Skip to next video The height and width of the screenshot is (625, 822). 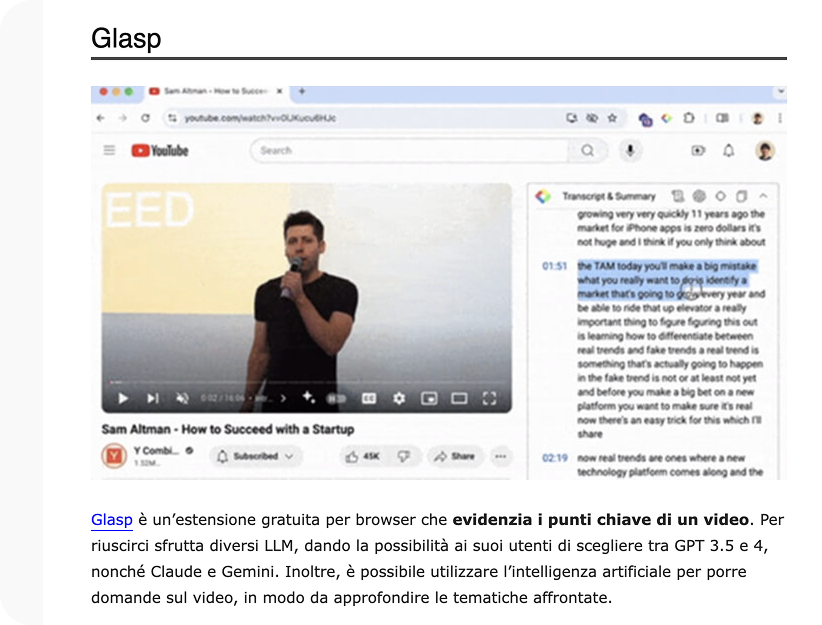[153, 398]
